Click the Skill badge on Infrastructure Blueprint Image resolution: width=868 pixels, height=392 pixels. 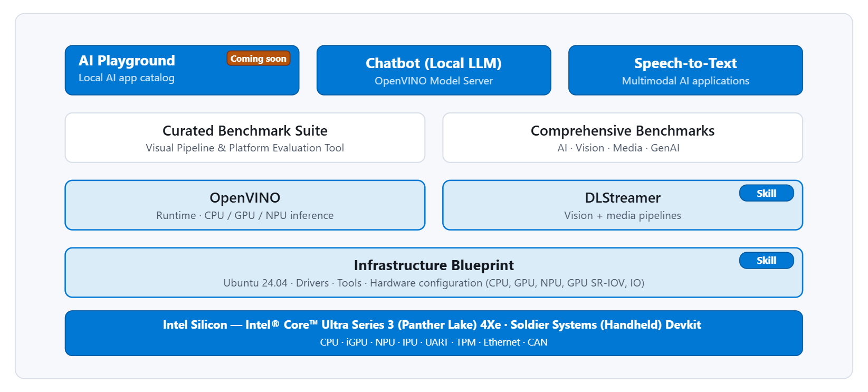click(x=767, y=260)
